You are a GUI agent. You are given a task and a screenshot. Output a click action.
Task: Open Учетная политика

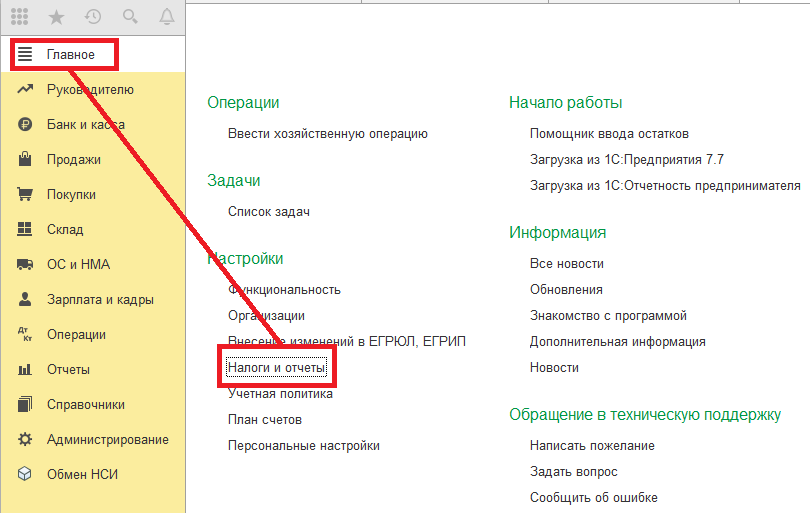280,394
